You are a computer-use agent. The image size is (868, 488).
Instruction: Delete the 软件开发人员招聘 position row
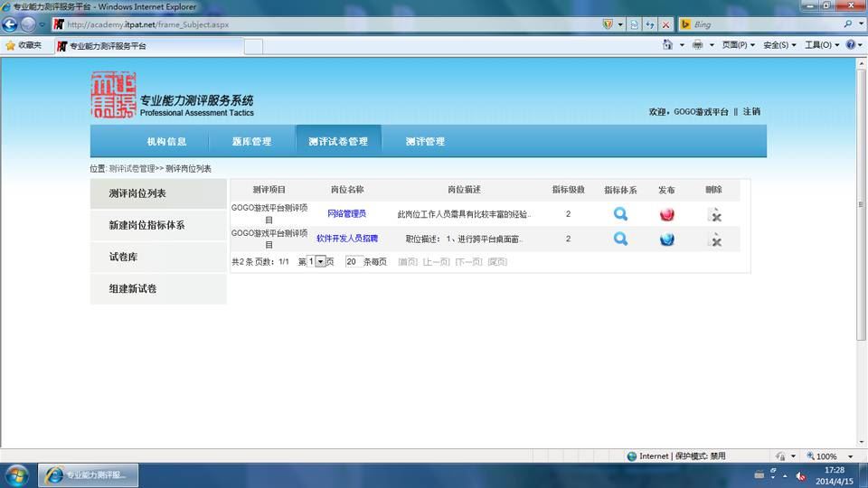[714, 239]
